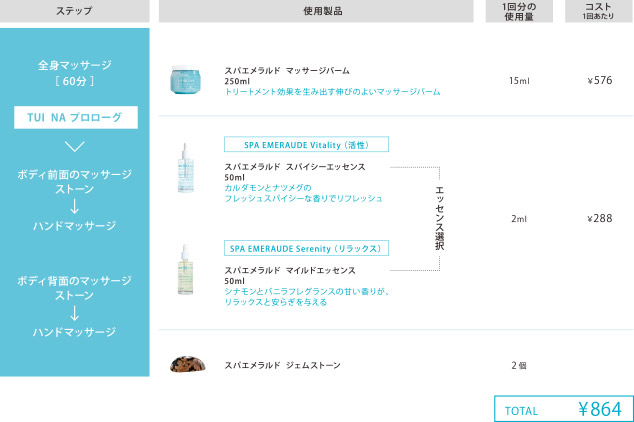Click the gem stone image
The width and height of the screenshot is (634, 422).
point(187,364)
